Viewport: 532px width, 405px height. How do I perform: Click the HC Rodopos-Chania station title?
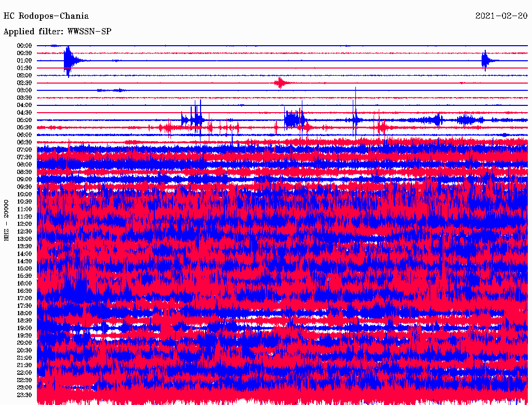(46, 16)
